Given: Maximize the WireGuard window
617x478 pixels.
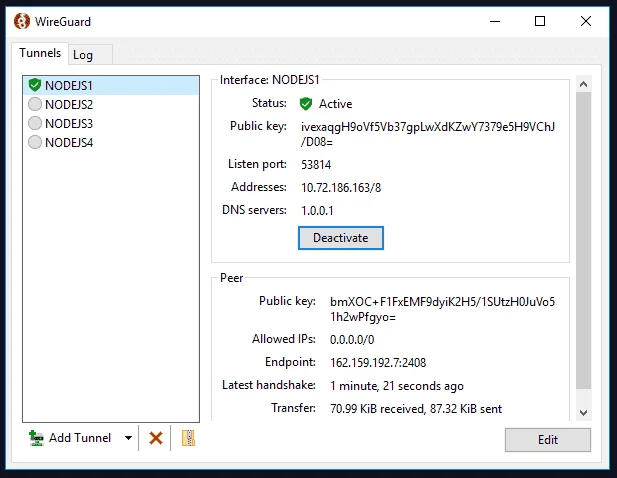Looking at the screenshot, I should [540, 21].
